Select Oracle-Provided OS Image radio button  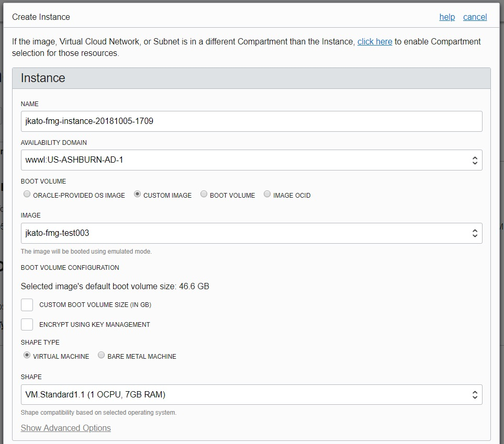pyautogui.click(x=27, y=195)
